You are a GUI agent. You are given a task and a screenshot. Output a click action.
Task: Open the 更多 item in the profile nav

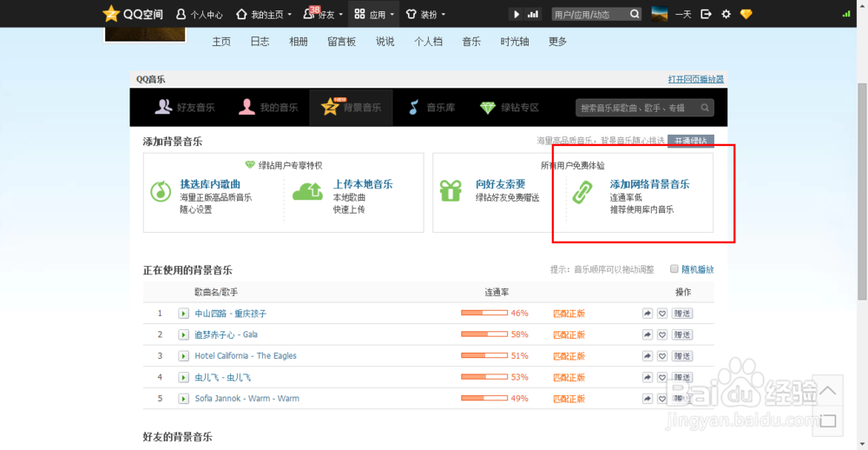coord(558,42)
